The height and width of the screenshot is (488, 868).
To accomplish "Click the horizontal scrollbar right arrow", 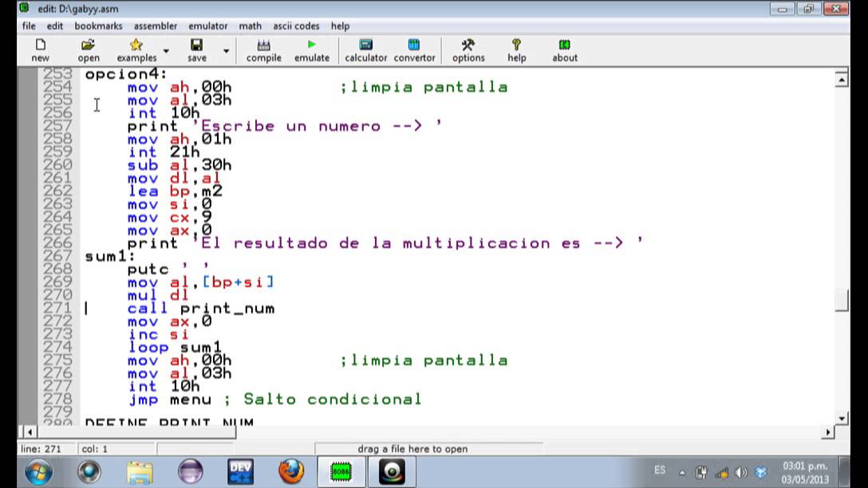I will (x=827, y=432).
